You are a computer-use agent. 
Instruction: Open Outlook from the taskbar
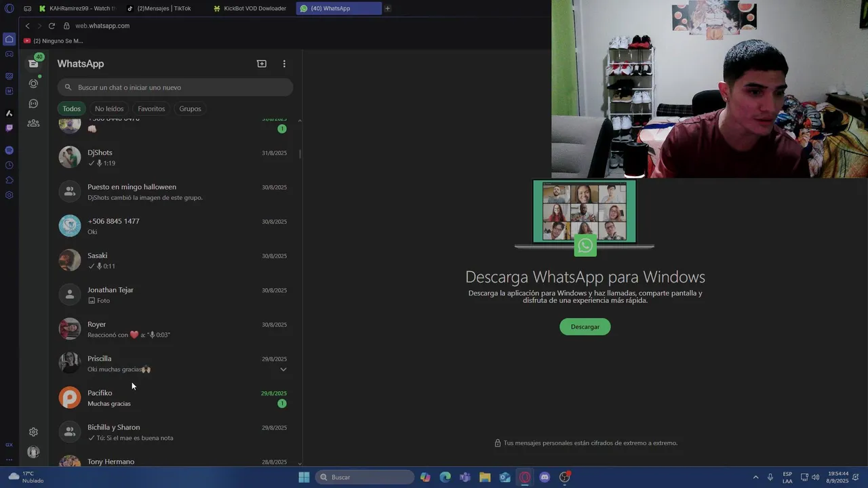click(x=505, y=477)
